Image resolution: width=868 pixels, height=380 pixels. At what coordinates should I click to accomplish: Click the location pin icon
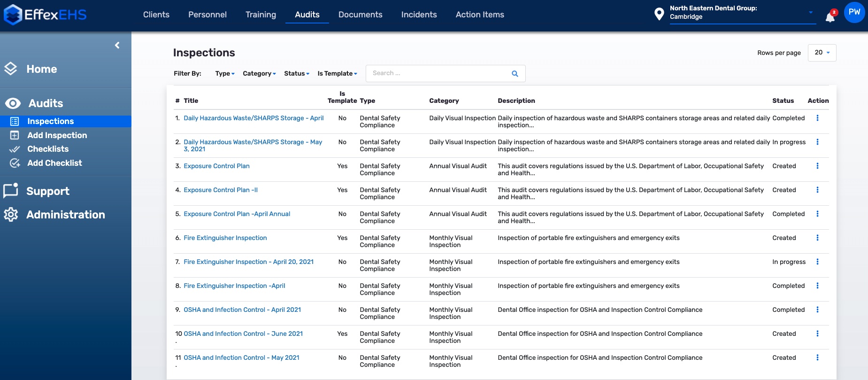coord(659,14)
